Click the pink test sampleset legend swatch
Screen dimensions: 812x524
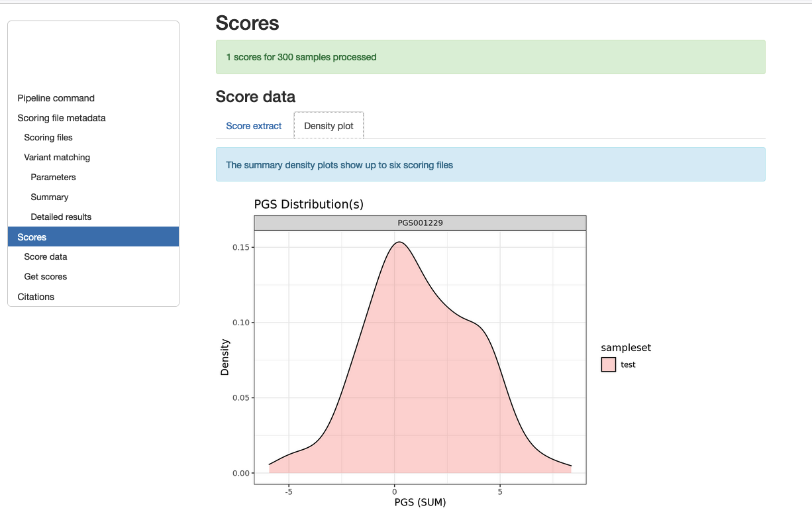pos(608,364)
